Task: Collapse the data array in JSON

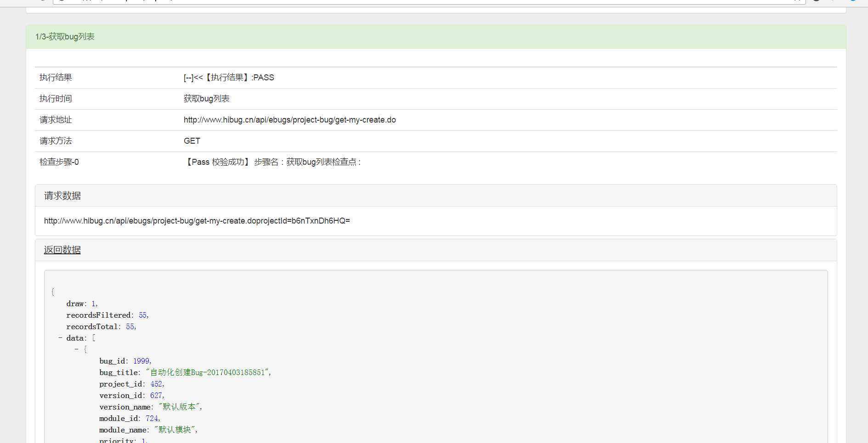Action: point(60,338)
